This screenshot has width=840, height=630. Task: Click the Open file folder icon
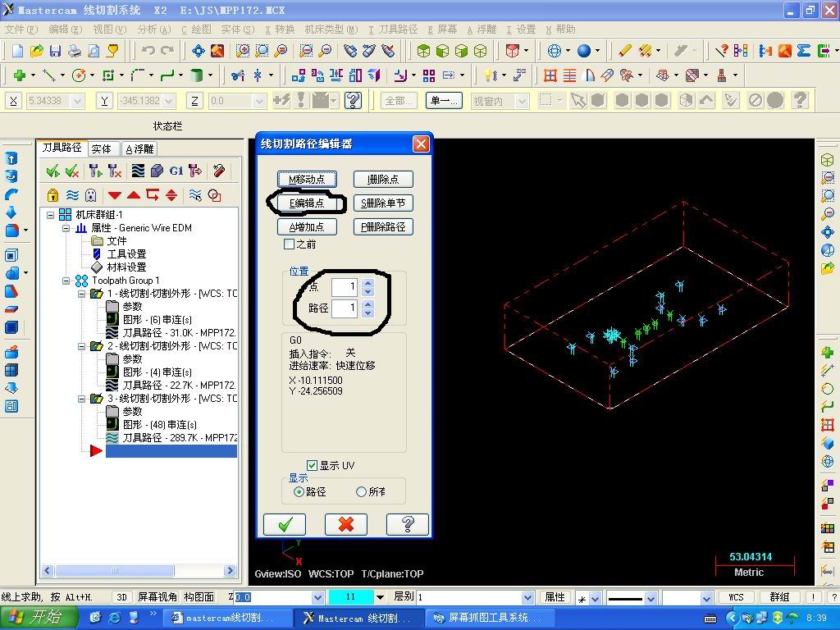point(36,51)
